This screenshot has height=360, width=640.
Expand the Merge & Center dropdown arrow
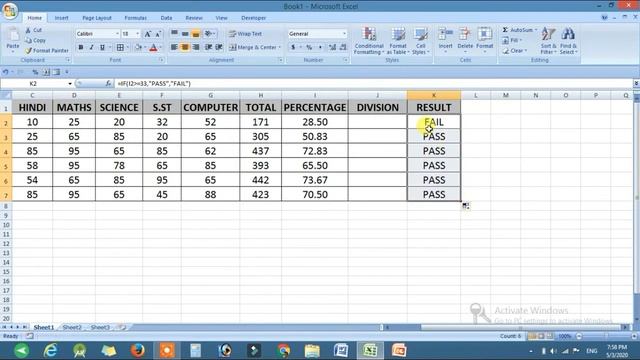[280, 47]
